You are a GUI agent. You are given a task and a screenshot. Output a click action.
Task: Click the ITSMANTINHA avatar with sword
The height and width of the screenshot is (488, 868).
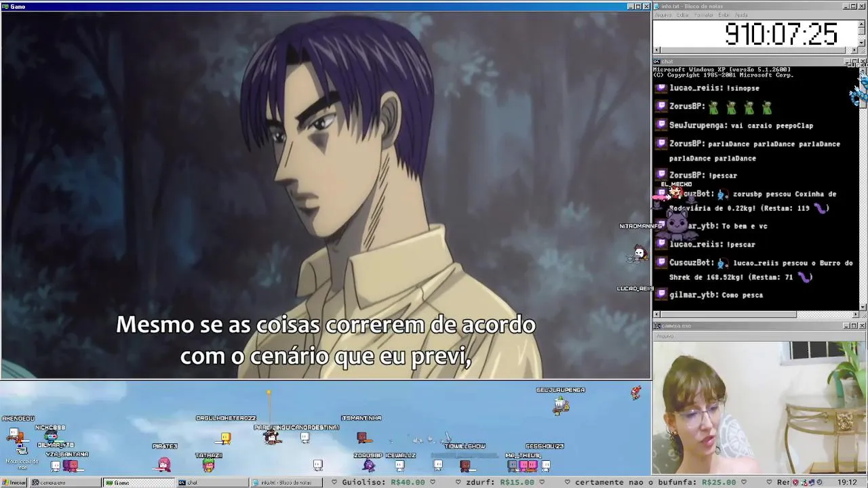pos(363,437)
